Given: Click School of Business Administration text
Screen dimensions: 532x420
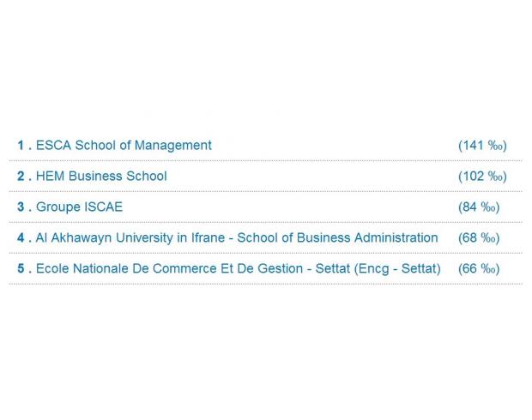Looking at the screenshot, I should pos(337,237).
